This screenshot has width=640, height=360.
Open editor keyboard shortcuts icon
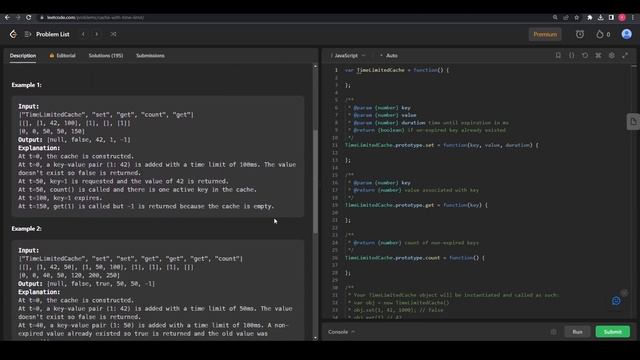click(598, 55)
